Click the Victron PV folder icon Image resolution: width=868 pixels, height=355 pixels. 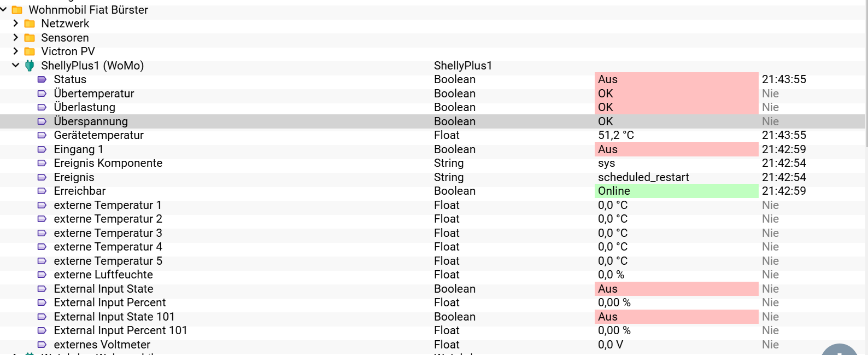pyautogui.click(x=30, y=51)
